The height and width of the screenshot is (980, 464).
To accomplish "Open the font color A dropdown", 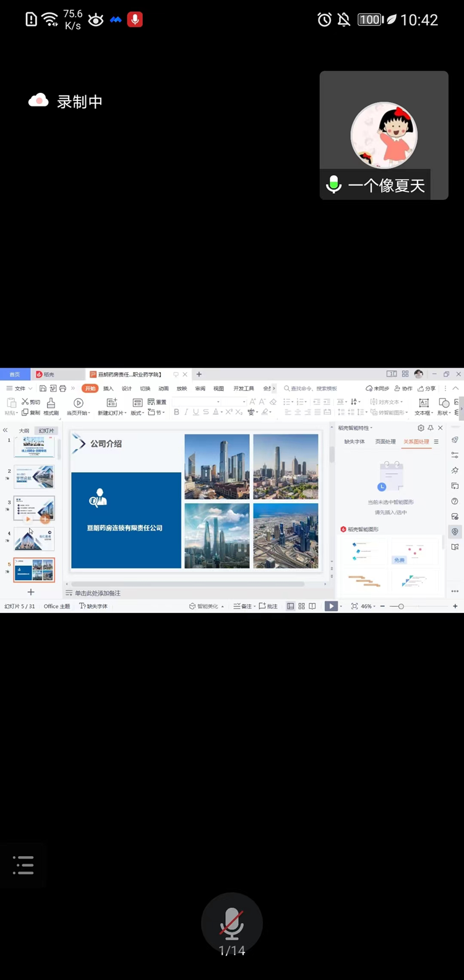I will pyautogui.click(x=217, y=412).
